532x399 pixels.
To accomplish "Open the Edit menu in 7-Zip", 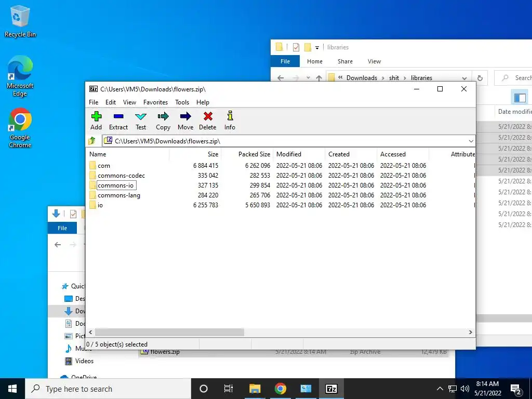I will click(x=111, y=102).
